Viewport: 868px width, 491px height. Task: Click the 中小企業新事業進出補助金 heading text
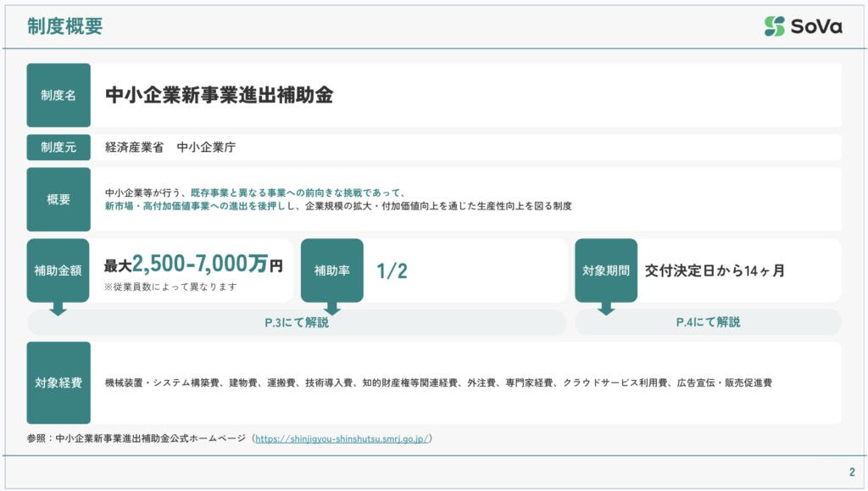point(219,95)
